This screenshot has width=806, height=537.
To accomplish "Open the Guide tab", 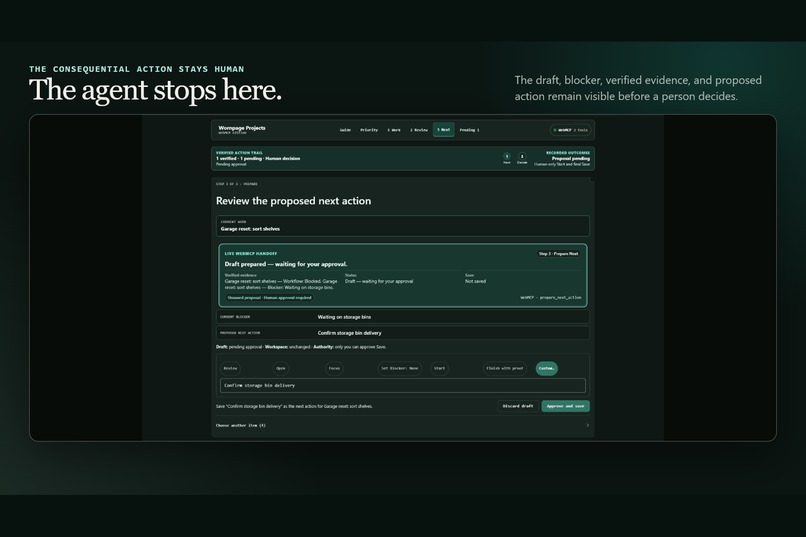I will pos(345,130).
